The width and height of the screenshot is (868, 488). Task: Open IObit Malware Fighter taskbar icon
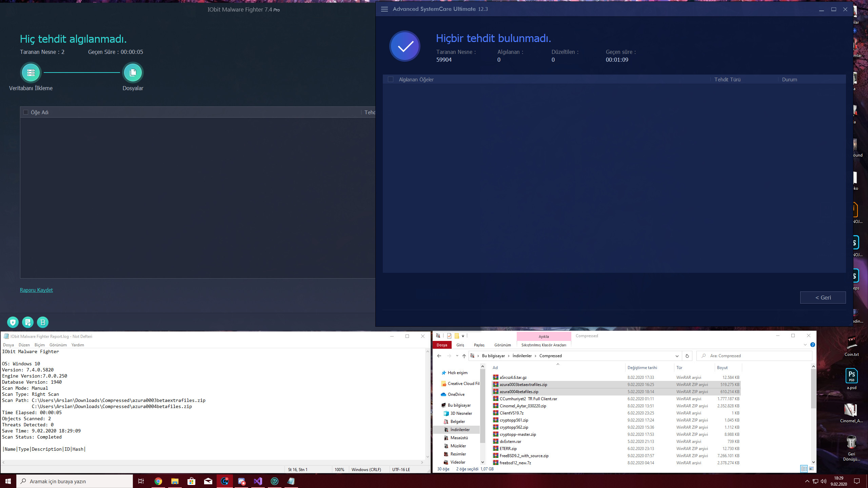(x=275, y=481)
